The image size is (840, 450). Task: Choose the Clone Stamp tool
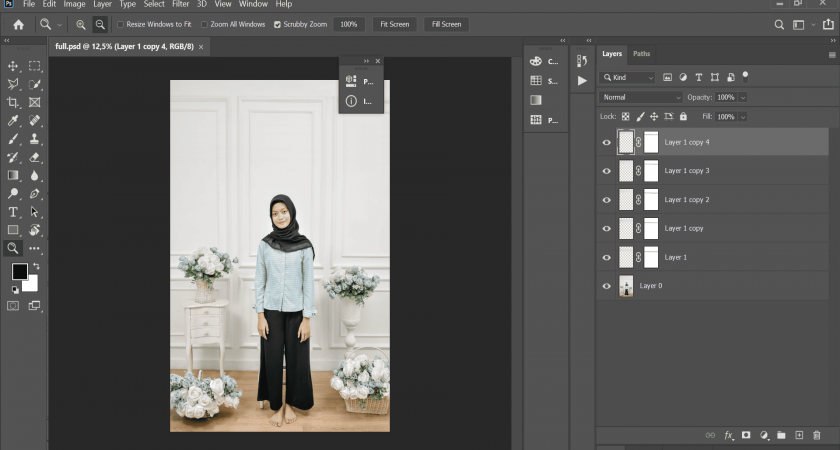[34, 139]
